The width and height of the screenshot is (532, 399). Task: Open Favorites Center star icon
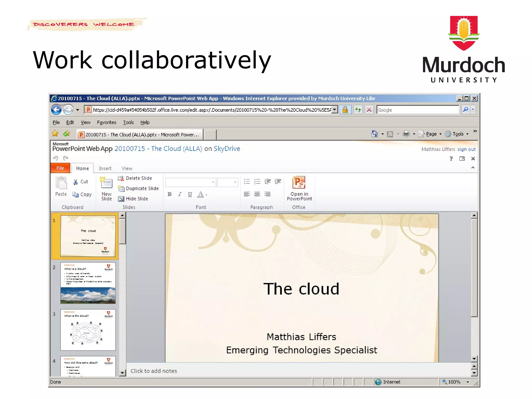(55, 134)
